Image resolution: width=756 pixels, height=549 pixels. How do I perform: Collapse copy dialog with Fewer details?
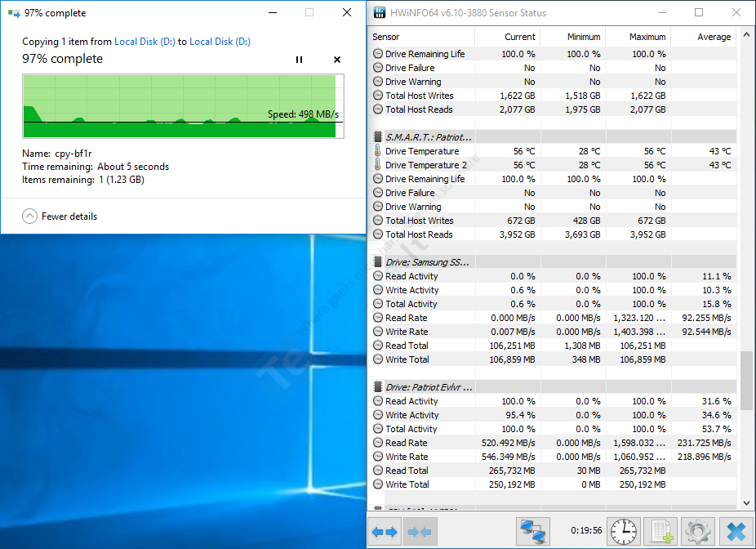(x=60, y=216)
